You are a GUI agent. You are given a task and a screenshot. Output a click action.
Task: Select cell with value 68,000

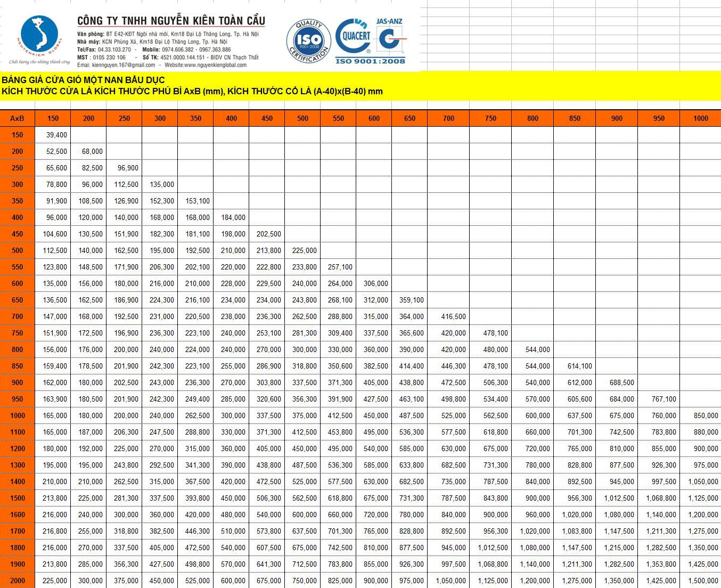point(88,151)
